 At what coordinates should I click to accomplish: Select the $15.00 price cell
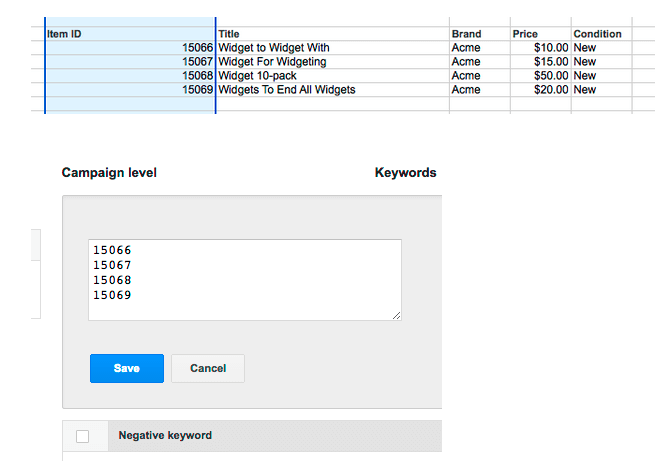click(x=540, y=62)
